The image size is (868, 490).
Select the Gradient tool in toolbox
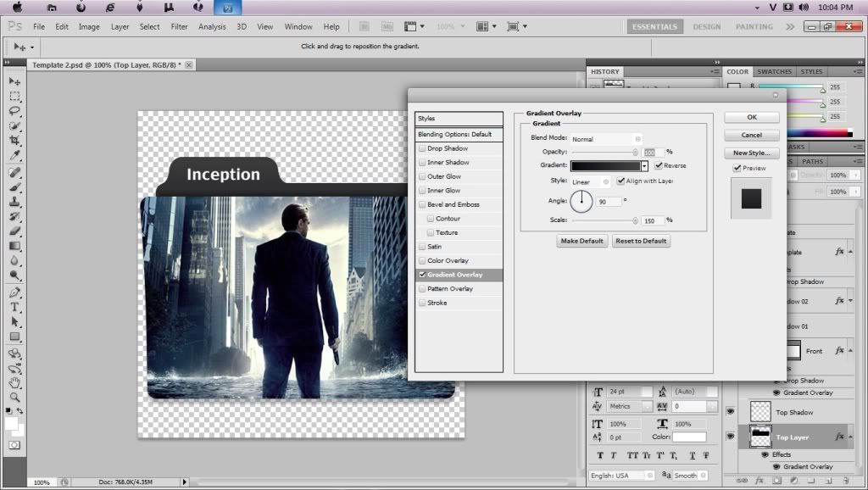coord(14,246)
